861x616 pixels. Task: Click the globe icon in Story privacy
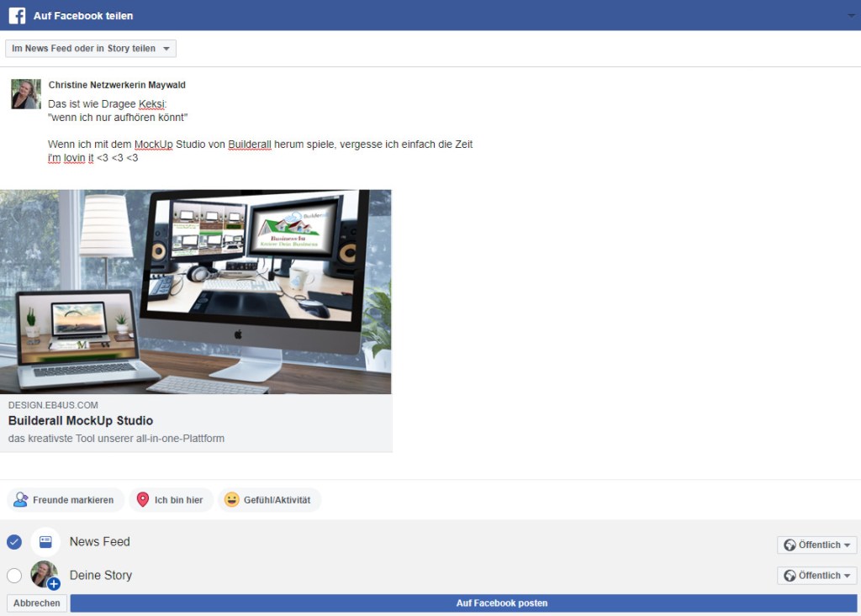tap(790, 576)
